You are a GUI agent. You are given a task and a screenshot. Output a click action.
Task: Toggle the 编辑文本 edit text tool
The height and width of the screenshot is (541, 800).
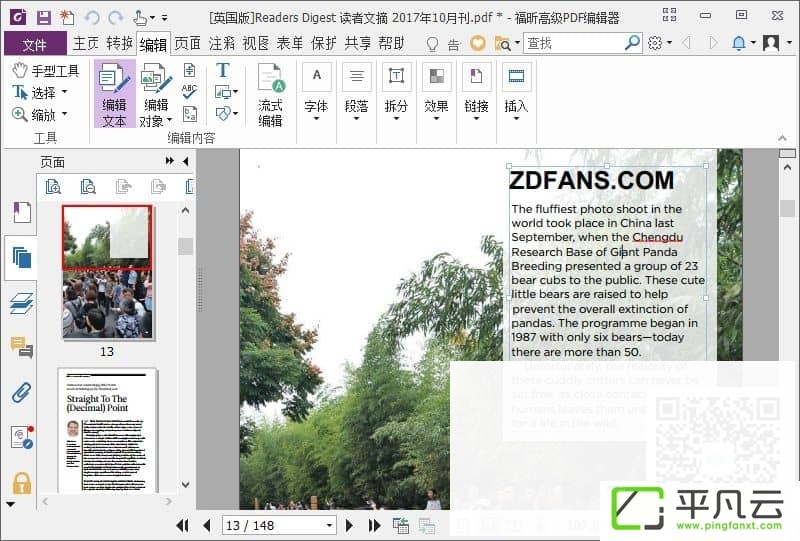coord(114,94)
